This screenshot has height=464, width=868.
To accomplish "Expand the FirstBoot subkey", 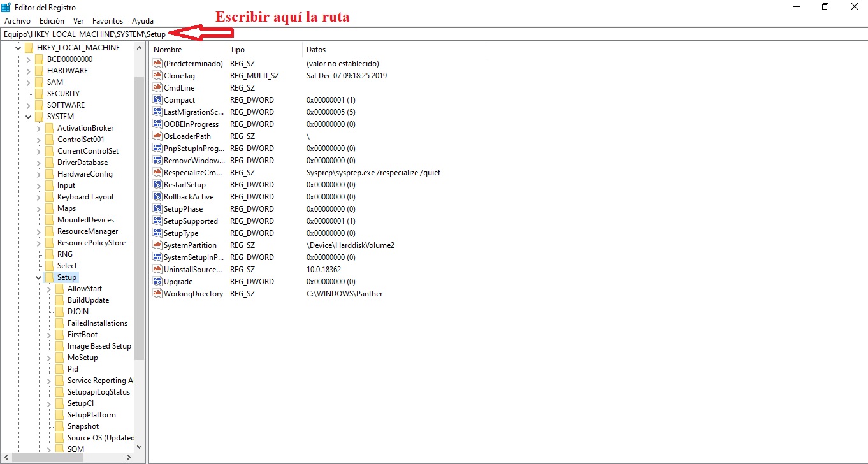I will click(x=49, y=335).
